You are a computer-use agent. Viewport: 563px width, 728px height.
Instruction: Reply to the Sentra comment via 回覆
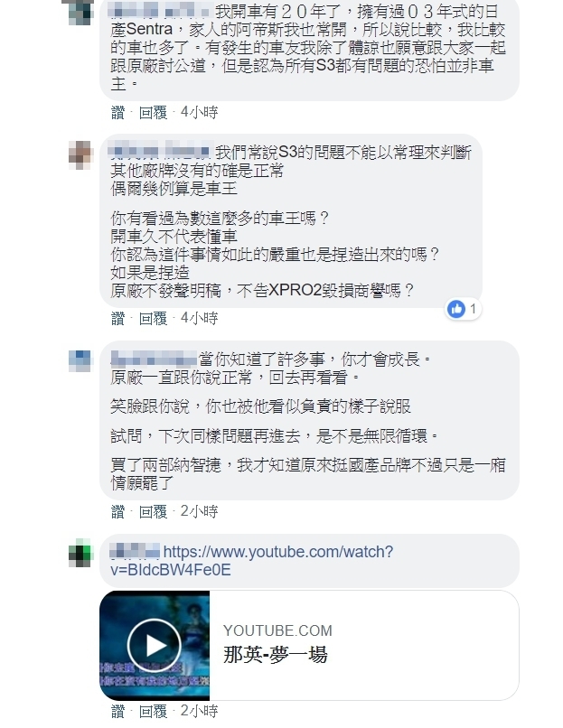click(153, 112)
